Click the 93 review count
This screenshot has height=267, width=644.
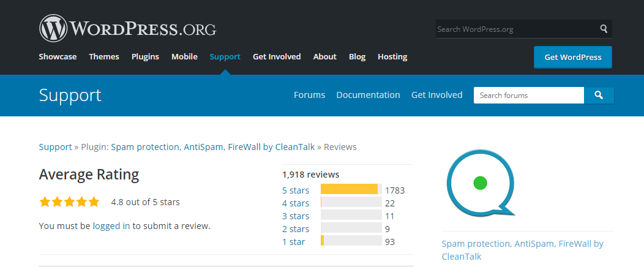(390, 242)
